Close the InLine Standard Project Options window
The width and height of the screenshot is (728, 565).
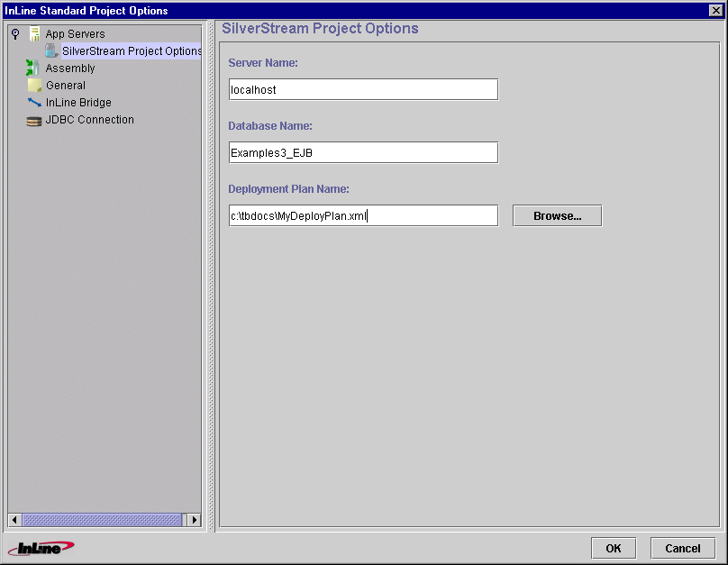(x=715, y=10)
